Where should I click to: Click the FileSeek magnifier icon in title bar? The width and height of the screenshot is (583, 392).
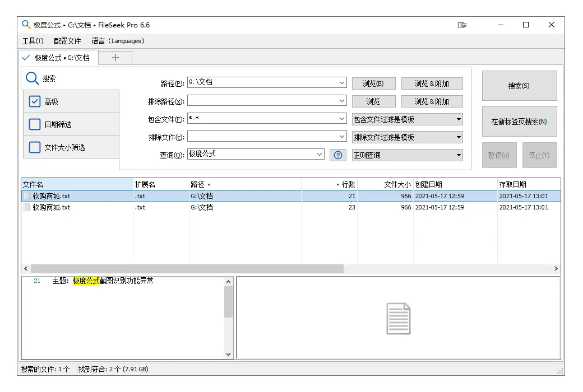(x=26, y=25)
